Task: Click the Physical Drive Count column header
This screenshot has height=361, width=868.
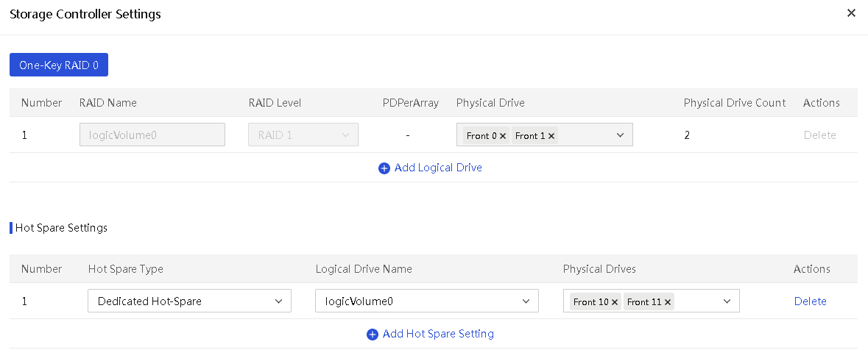Action: pyautogui.click(x=735, y=103)
